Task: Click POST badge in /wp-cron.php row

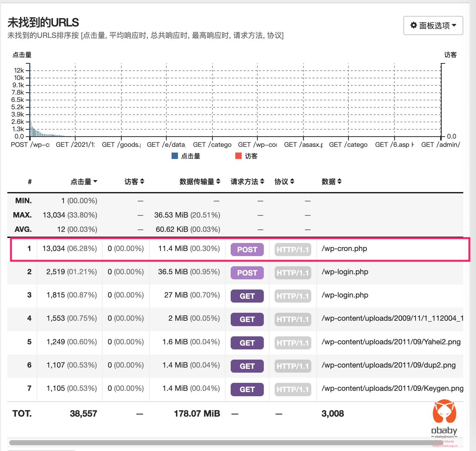Action: tap(247, 250)
